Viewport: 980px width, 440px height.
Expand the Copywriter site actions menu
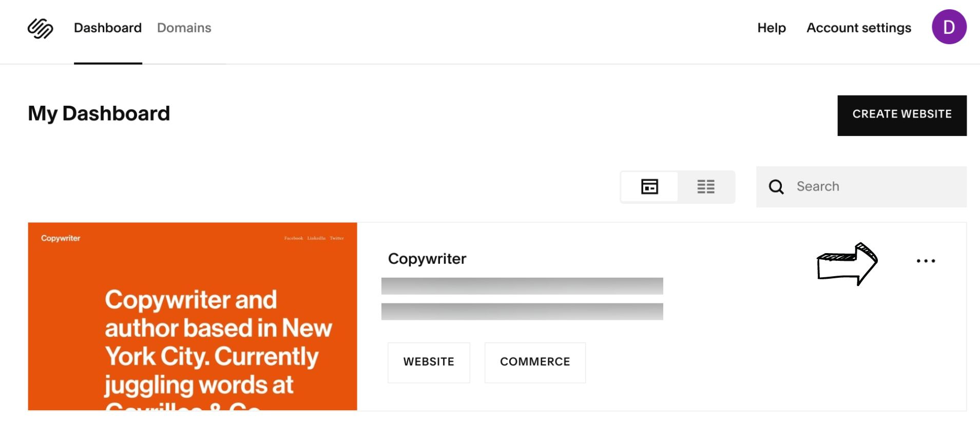tap(926, 261)
